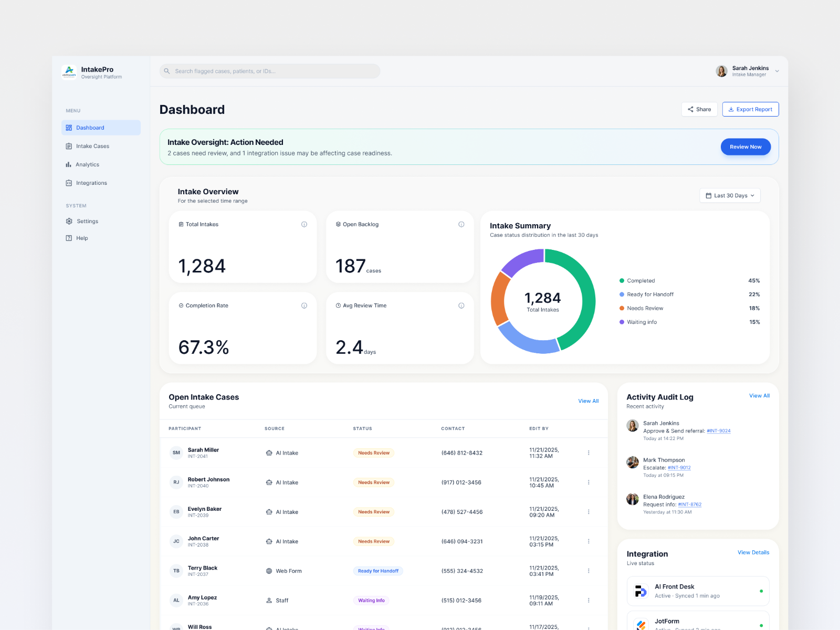The height and width of the screenshot is (630, 840).
Task: Expand the Last 30 Days range dropdown
Action: pyautogui.click(x=730, y=195)
